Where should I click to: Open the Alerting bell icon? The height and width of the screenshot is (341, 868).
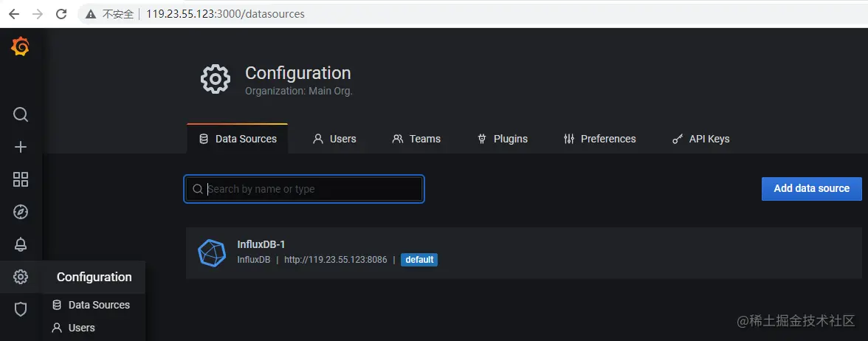21,244
